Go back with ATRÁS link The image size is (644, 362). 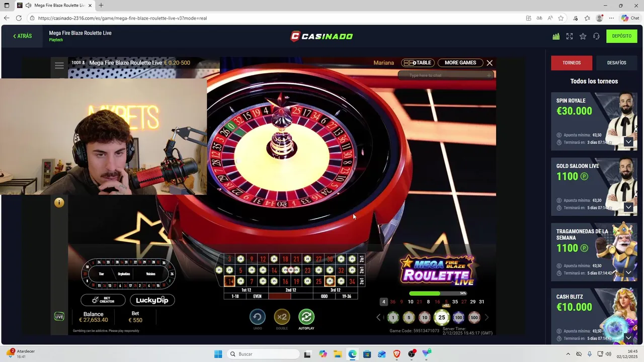[x=22, y=36]
